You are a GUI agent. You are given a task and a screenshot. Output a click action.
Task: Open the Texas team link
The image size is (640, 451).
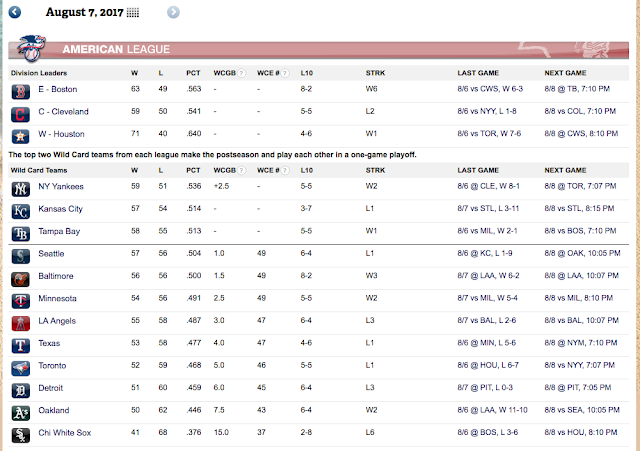tap(49, 344)
